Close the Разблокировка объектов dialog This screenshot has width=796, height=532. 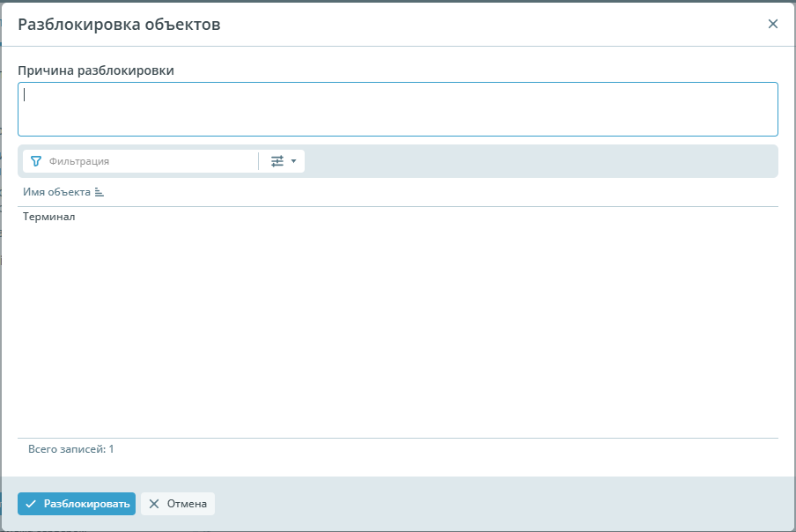point(773,24)
